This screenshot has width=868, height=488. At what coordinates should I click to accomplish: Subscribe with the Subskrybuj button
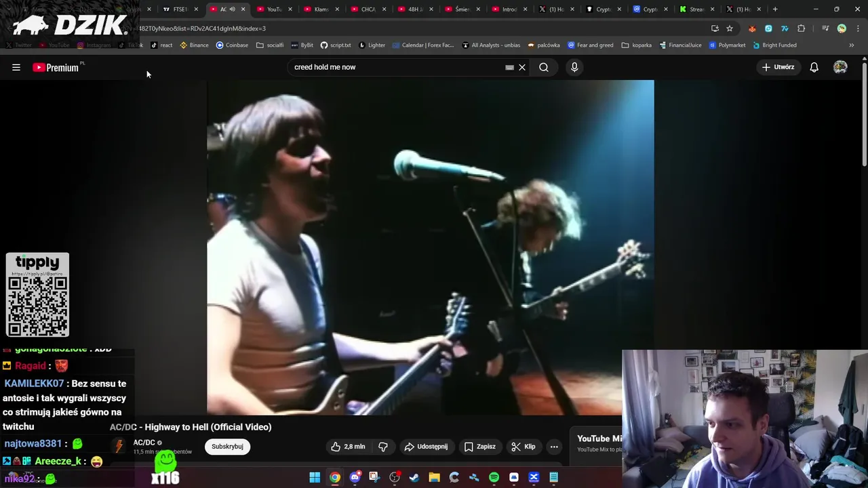point(227,447)
